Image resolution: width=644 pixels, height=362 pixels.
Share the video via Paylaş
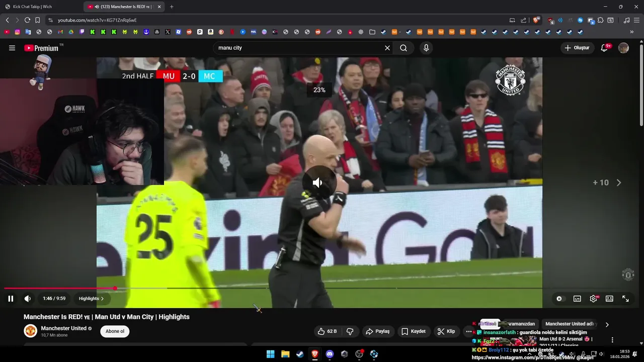click(x=378, y=331)
